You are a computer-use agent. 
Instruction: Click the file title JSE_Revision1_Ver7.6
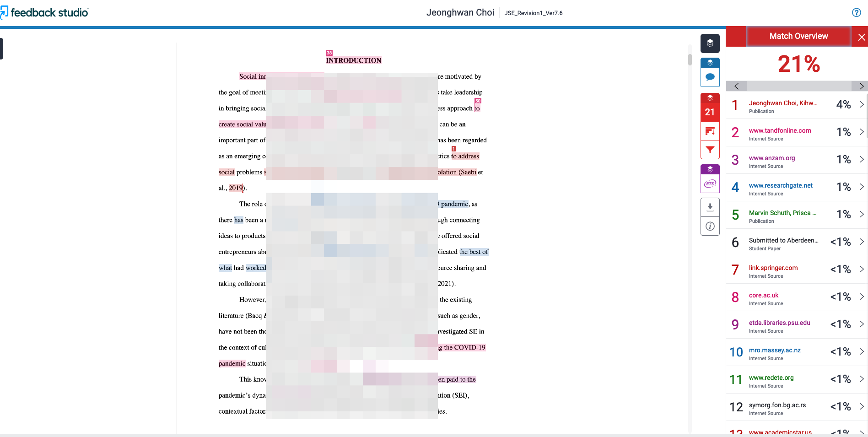[534, 13]
